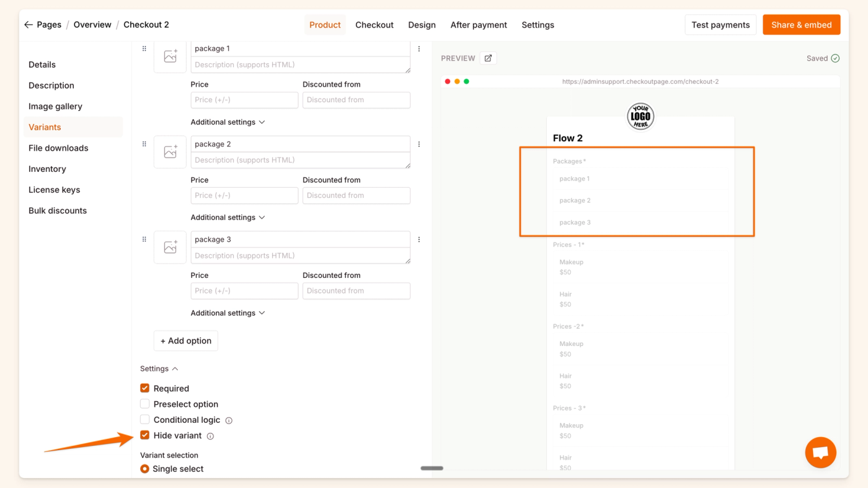Show info tooltip for Hide variant
Screen dimensions: 868x488
[210, 436]
